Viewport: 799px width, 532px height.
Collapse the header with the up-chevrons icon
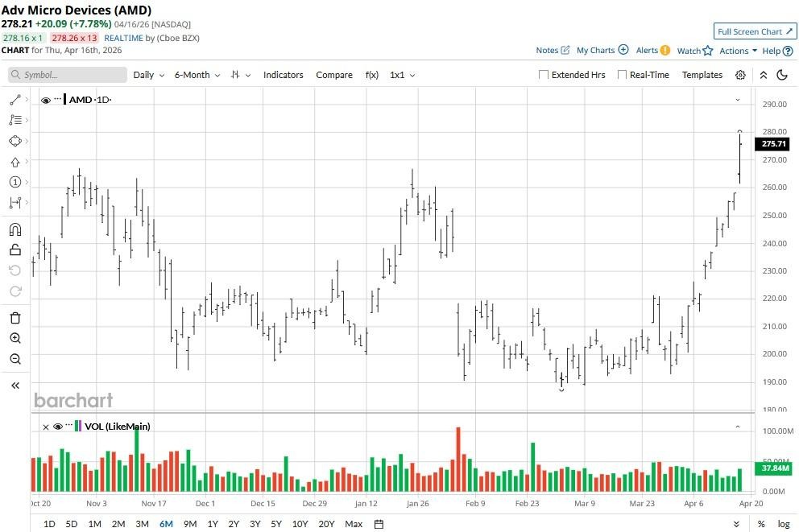point(764,75)
